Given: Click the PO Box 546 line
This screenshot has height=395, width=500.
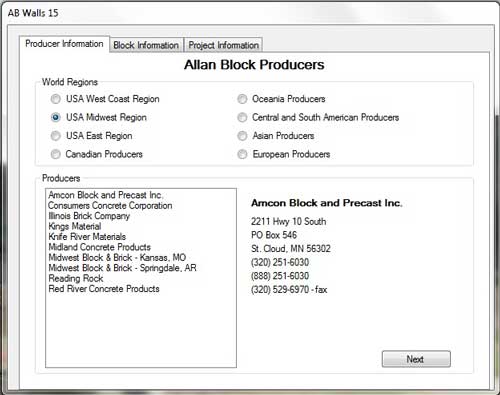Looking at the screenshot, I should 274,235.
